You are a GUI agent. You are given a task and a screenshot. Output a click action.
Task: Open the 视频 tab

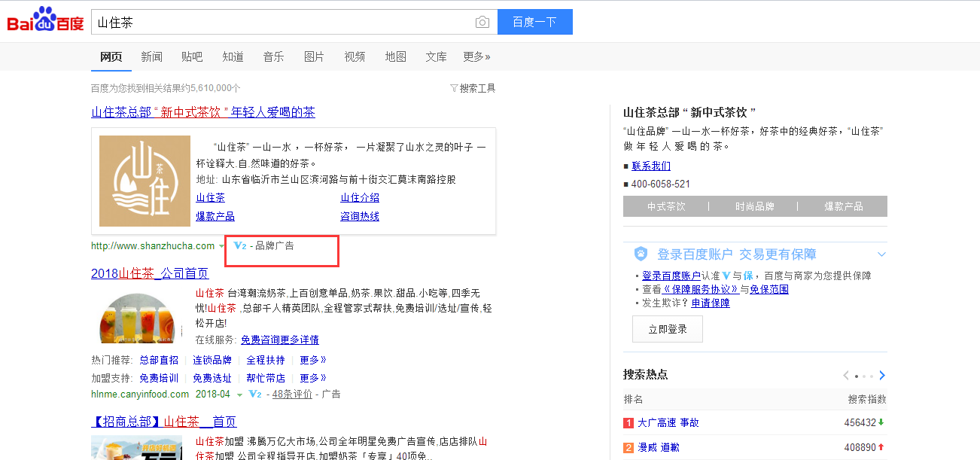click(x=355, y=56)
